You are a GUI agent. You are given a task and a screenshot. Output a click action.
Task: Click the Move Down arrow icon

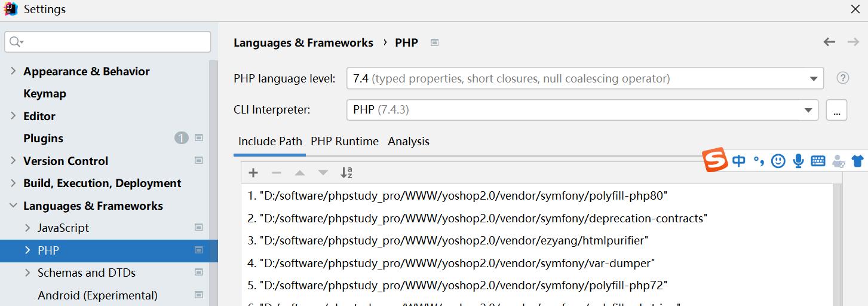tap(323, 173)
